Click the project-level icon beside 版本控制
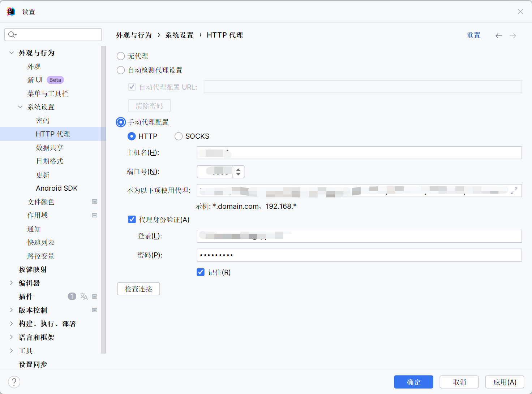532x394 pixels. point(95,310)
